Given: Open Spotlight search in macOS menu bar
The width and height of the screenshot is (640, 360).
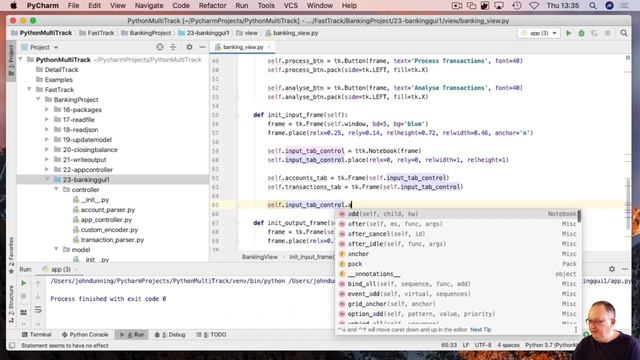Looking at the screenshot, I should (x=593, y=6).
